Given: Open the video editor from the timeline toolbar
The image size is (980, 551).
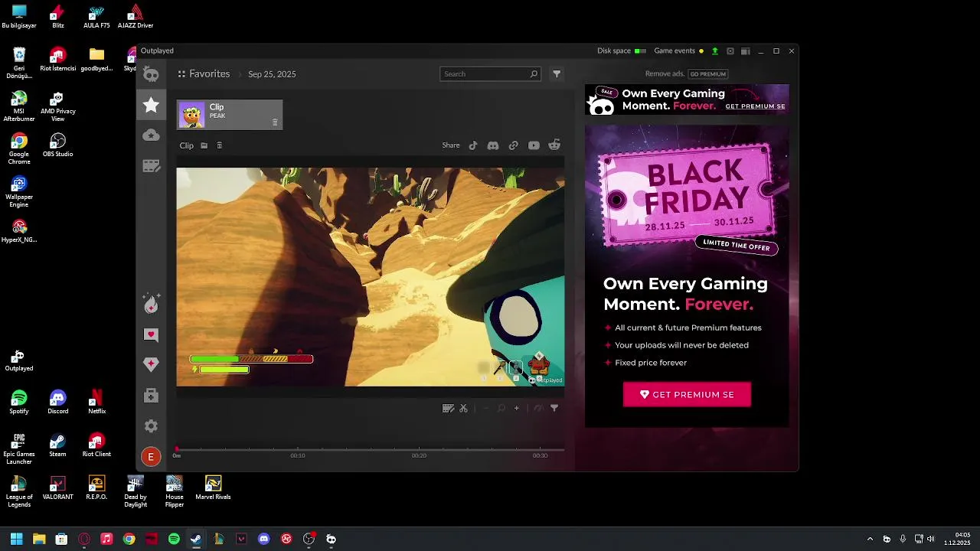Looking at the screenshot, I should (448, 408).
